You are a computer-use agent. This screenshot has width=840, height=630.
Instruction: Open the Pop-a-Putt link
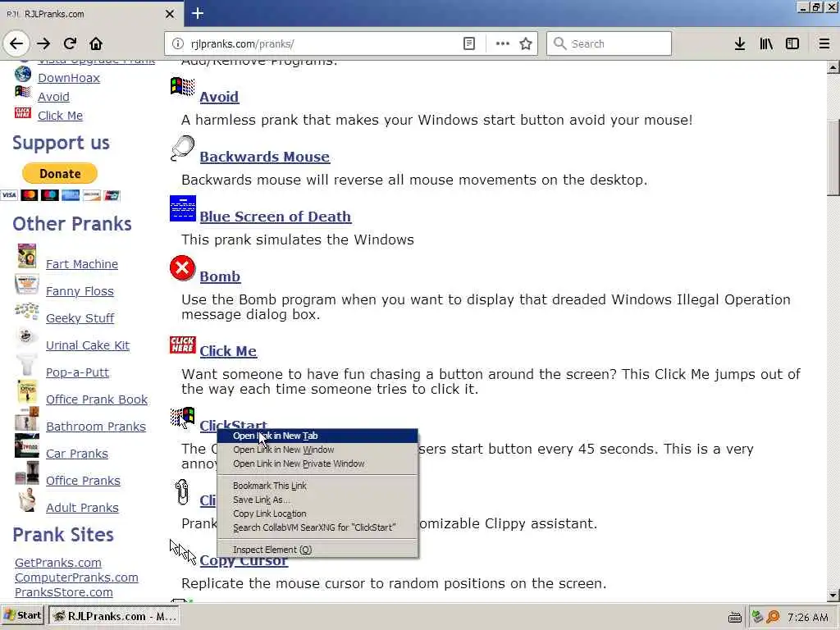pos(78,372)
